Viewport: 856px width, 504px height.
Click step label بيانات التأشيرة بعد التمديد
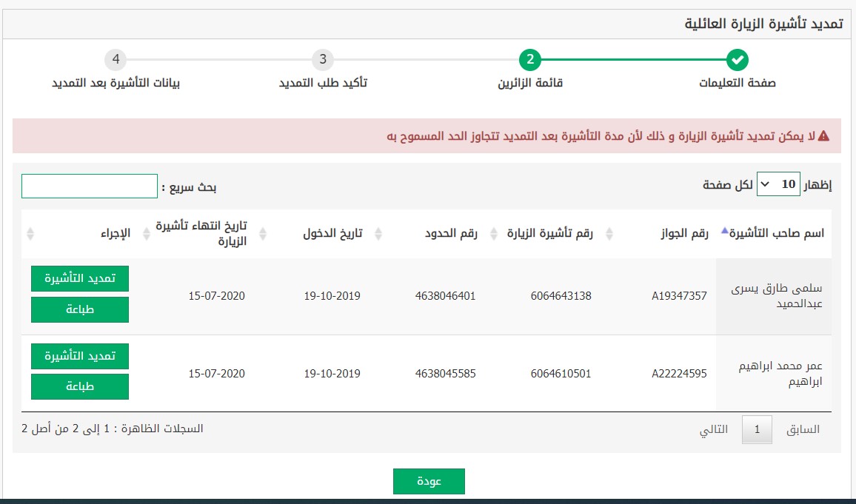116,83
